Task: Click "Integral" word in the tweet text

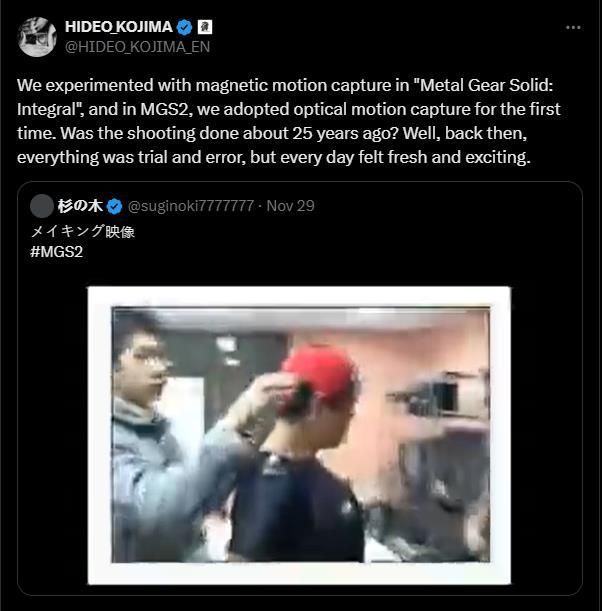Action: point(48,110)
